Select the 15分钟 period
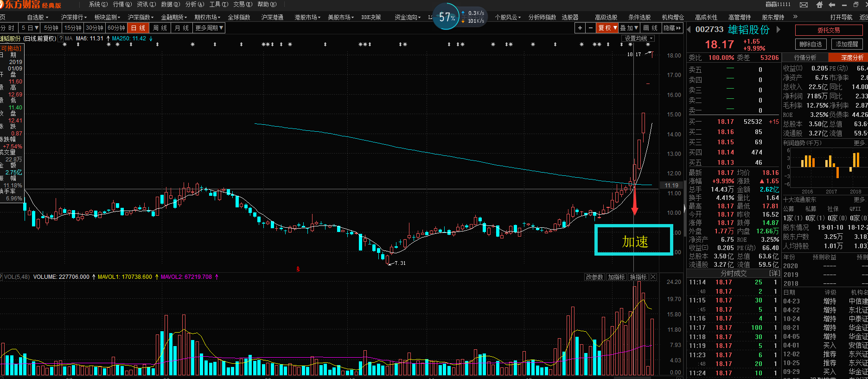 point(73,28)
